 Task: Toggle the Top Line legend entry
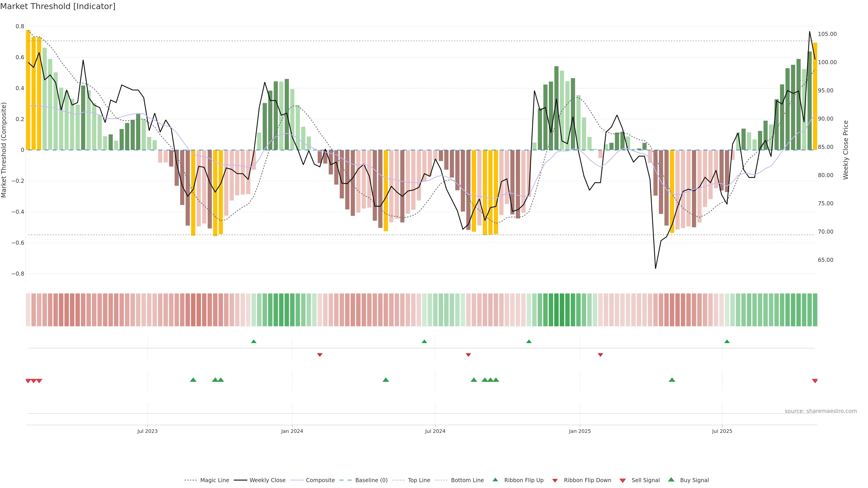(419, 480)
